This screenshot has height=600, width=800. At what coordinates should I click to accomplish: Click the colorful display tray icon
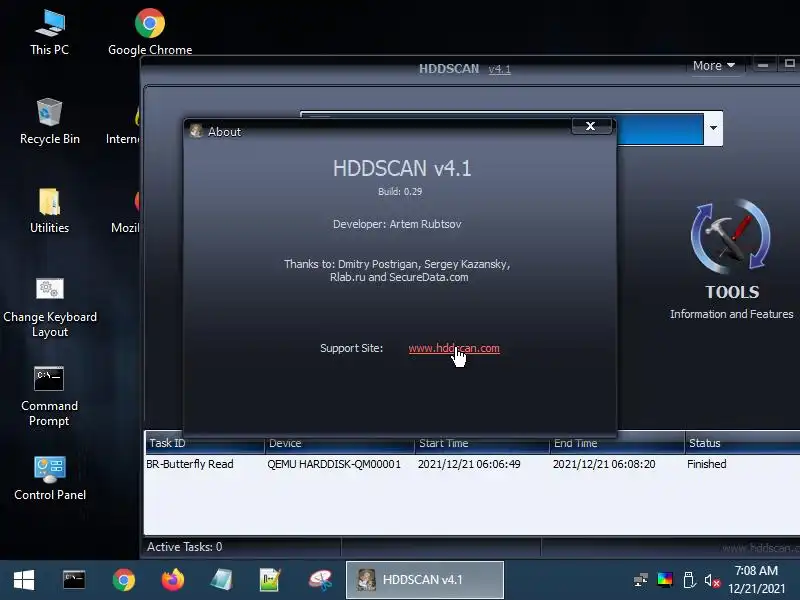(665, 580)
